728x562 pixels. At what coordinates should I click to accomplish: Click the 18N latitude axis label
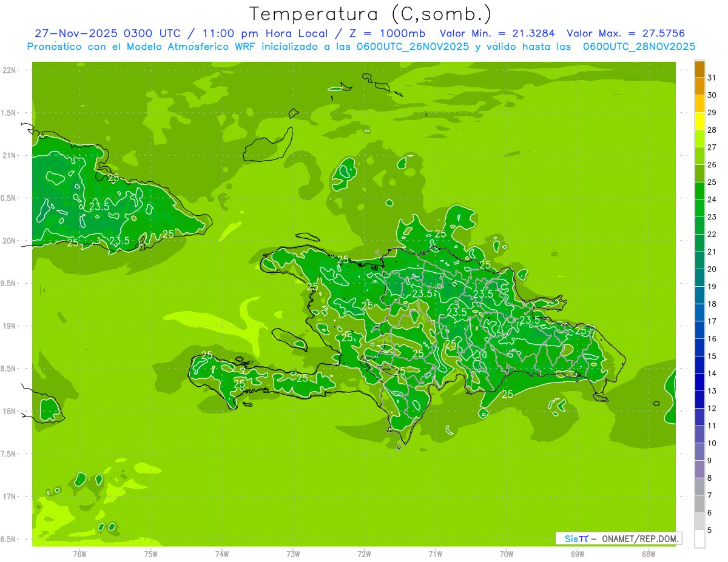pos(10,411)
